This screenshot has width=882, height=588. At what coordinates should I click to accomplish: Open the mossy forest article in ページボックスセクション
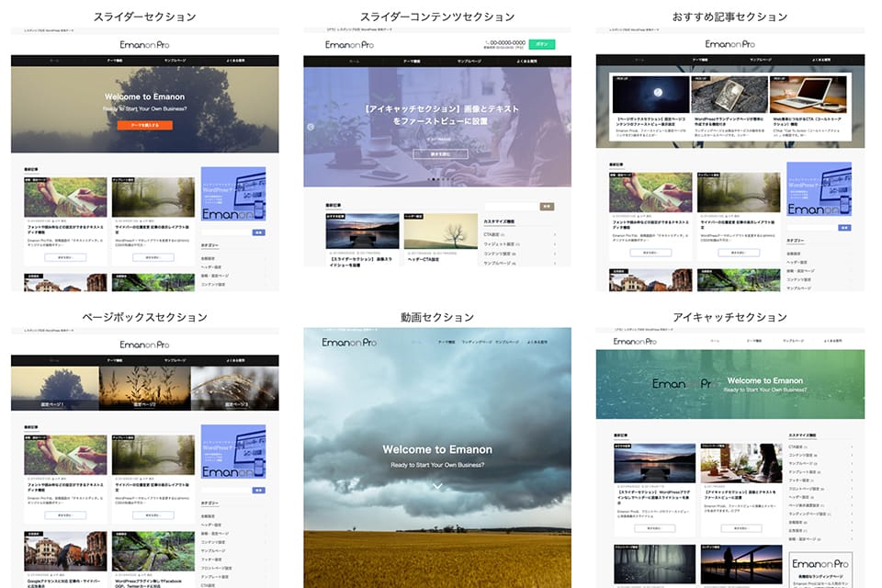[153, 551]
